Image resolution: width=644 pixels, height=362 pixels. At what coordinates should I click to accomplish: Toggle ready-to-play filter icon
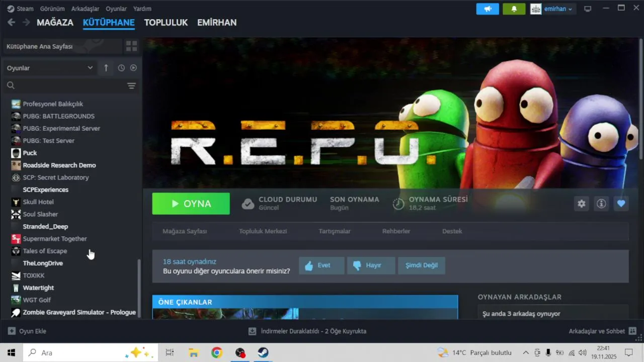click(x=133, y=68)
